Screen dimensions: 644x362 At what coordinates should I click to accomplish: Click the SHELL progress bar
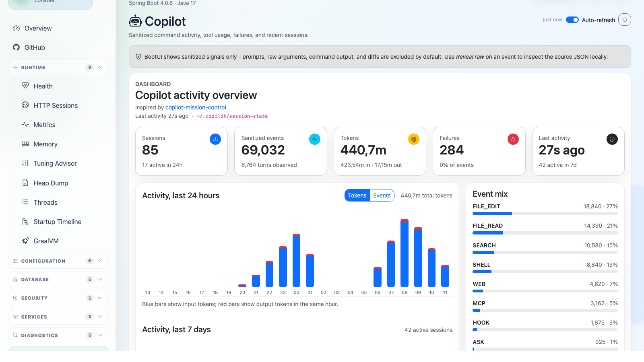coord(545,272)
